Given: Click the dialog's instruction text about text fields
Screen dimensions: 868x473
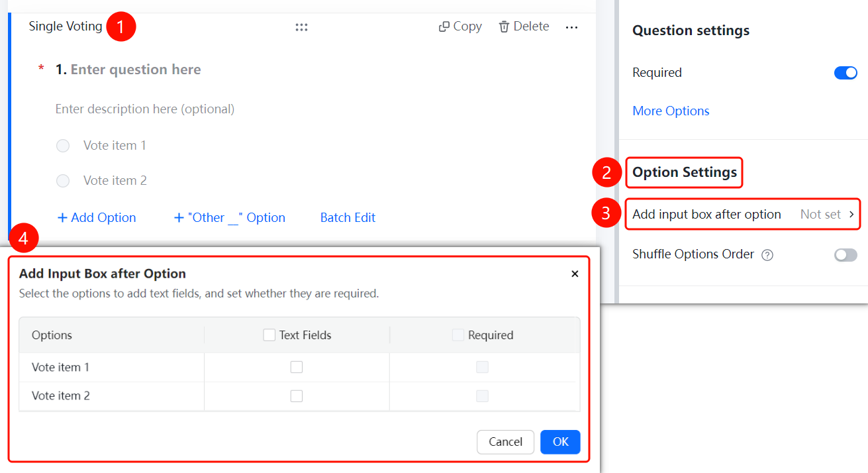Looking at the screenshot, I should pyautogui.click(x=199, y=293).
